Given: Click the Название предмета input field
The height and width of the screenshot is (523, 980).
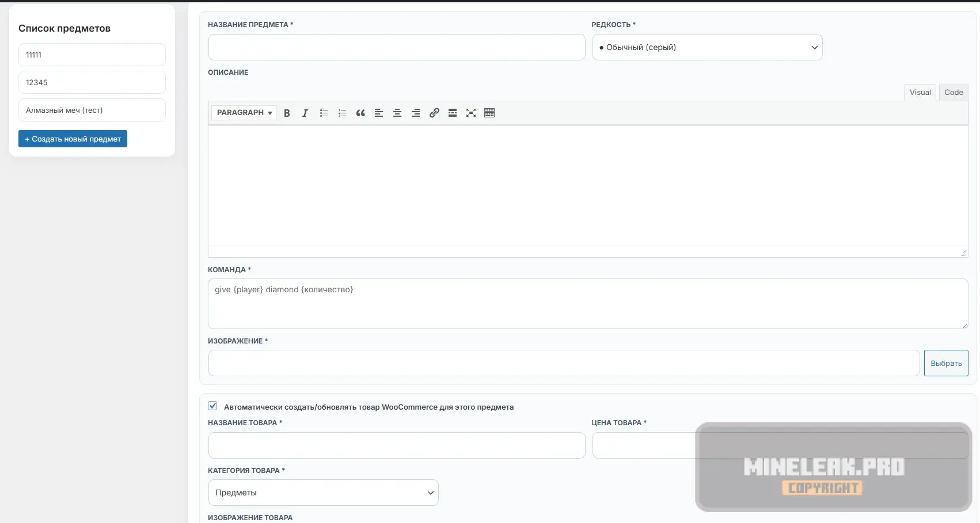Looking at the screenshot, I should [397, 47].
